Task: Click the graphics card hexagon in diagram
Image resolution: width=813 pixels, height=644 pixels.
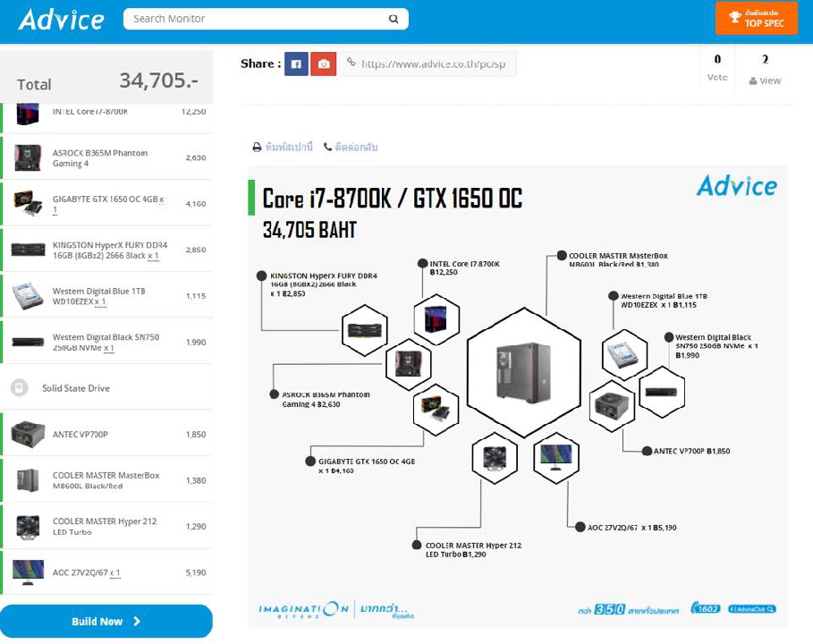Action: (436, 410)
